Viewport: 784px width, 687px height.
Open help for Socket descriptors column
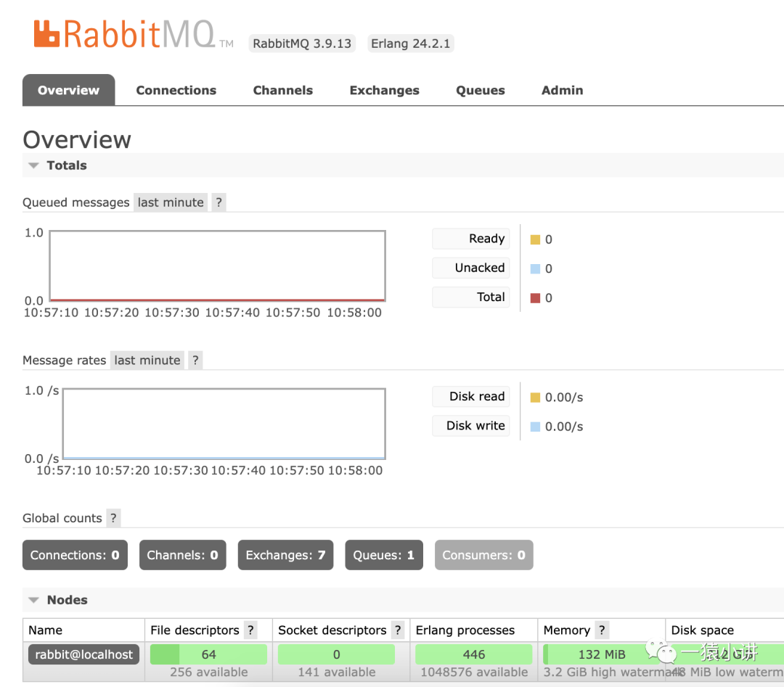tap(398, 630)
